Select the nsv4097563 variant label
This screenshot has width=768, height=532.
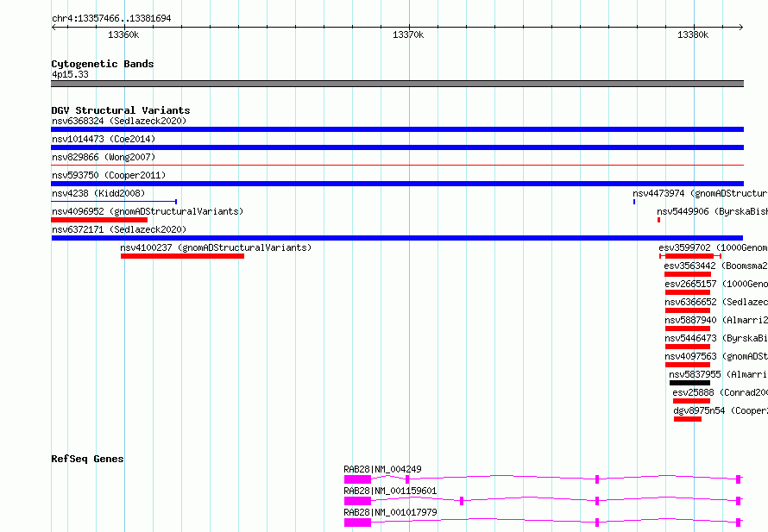click(x=716, y=356)
